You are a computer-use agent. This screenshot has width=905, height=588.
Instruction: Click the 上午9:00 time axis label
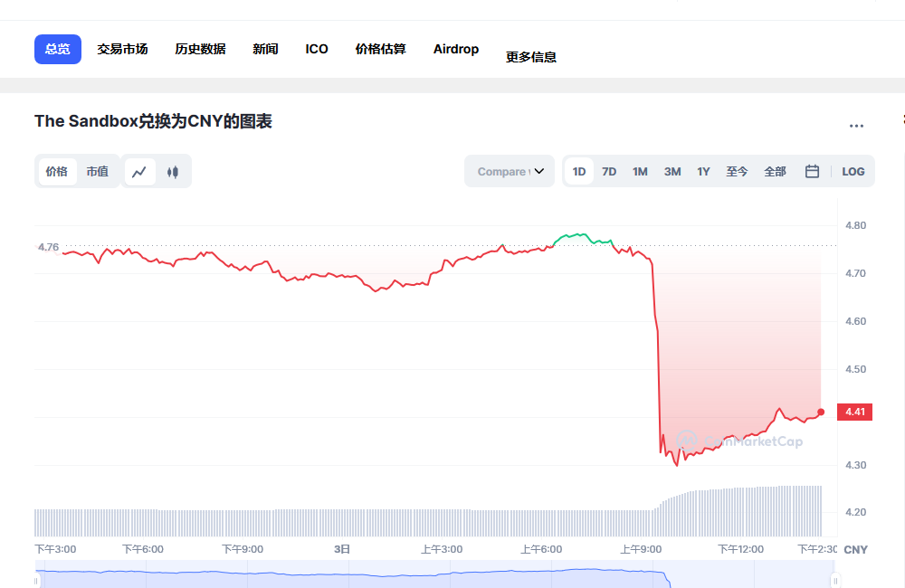(x=642, y=549)
